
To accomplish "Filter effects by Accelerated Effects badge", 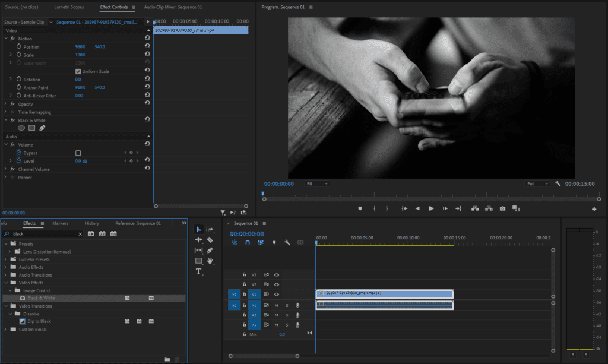I will coord(91,234).
